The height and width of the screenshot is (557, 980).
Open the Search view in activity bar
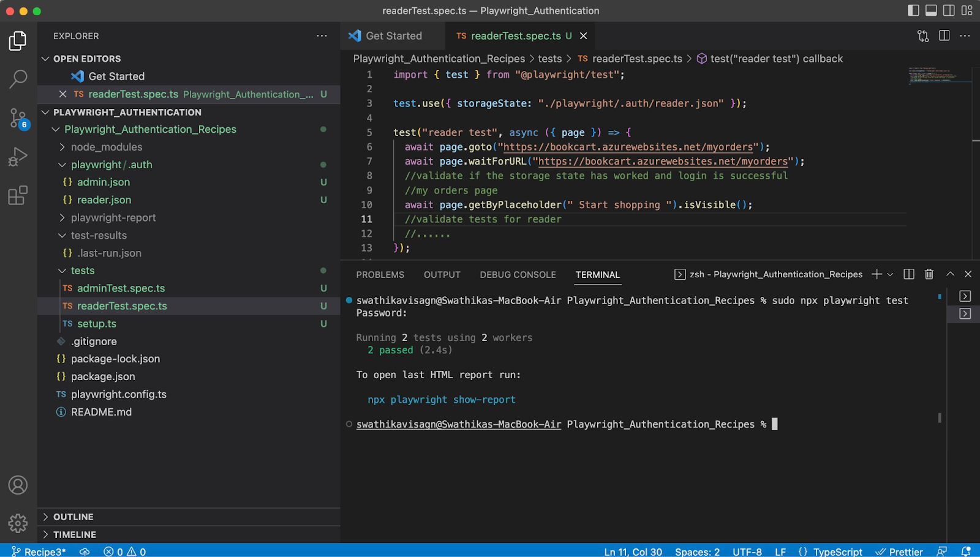pos(18,78)
